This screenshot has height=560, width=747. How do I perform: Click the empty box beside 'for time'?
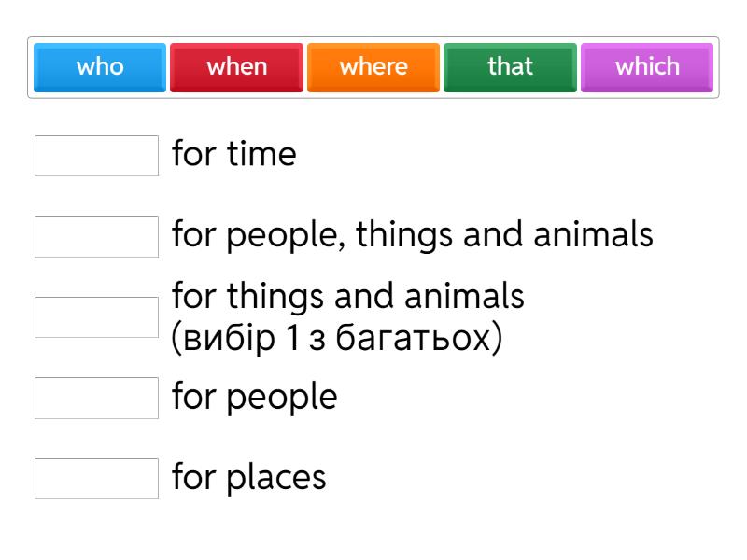coord(96,156)
